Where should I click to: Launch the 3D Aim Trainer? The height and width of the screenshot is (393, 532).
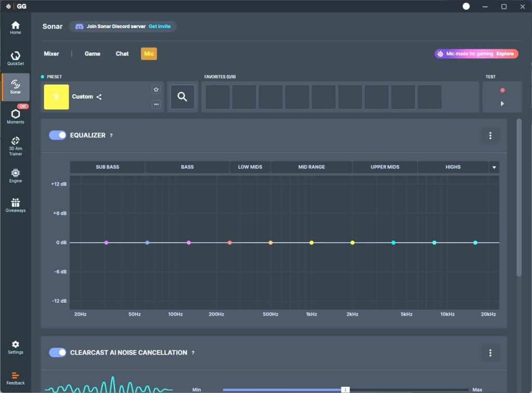point(15,146)
